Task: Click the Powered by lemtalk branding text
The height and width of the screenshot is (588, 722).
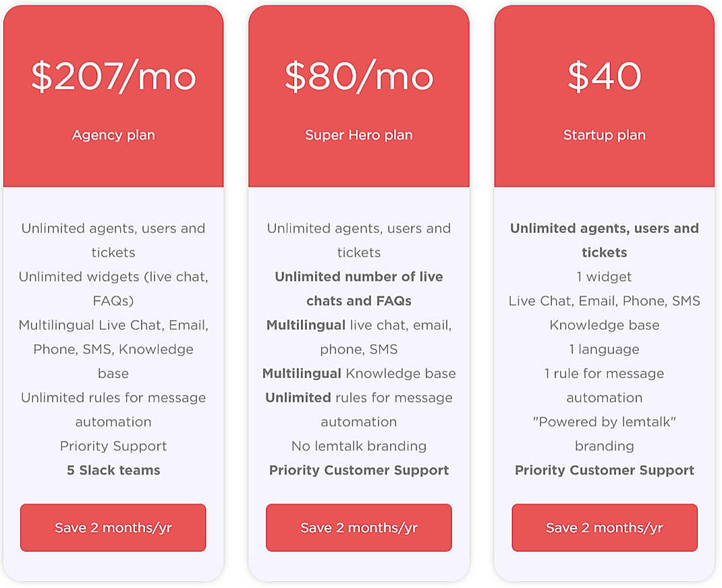Action: tap(604, 434)
